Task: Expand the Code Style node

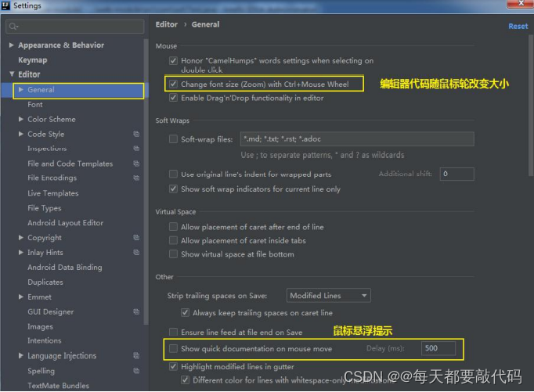Action: click(21, 134)
